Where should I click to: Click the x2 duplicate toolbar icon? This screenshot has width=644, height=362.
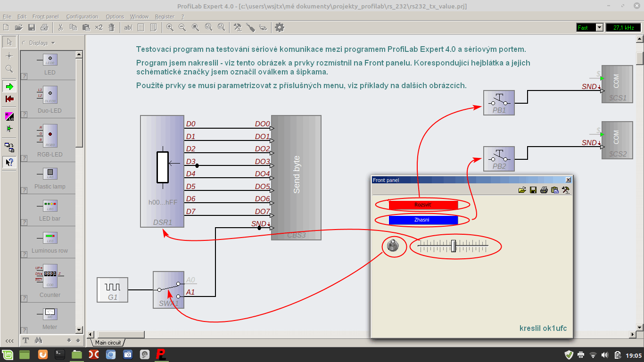[99, 27]
